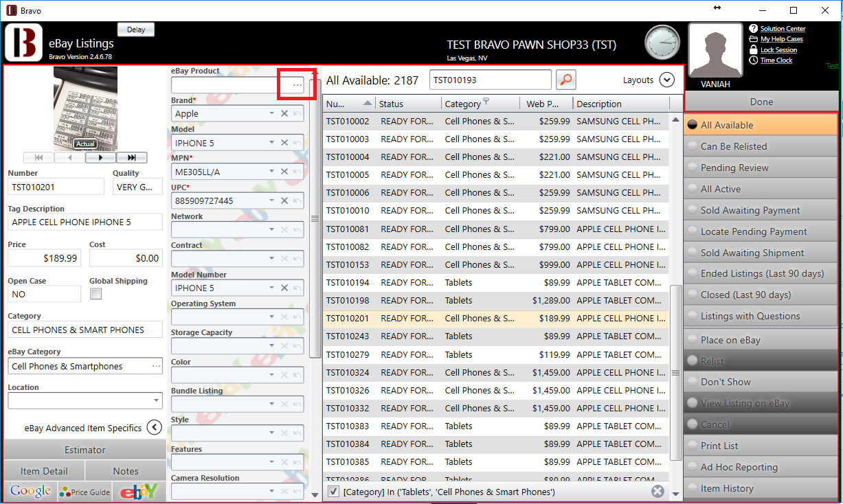
Task: Go to next item image
Action: (x=101, y=157)
